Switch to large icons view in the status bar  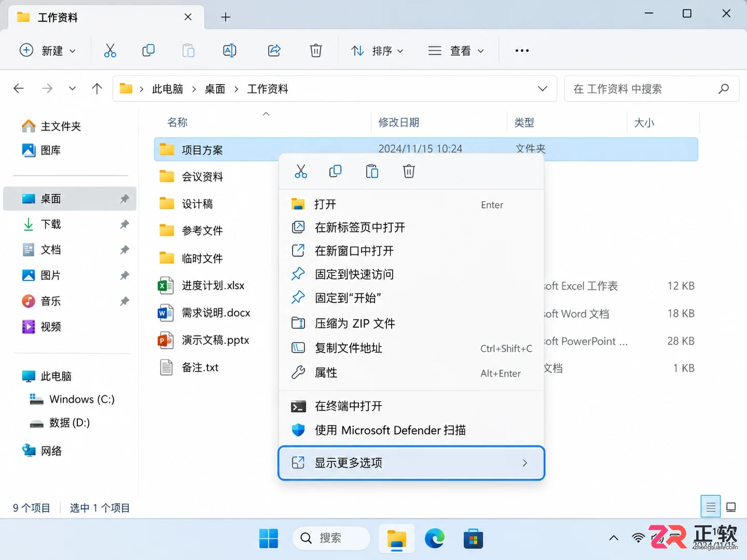pos(731,507)
